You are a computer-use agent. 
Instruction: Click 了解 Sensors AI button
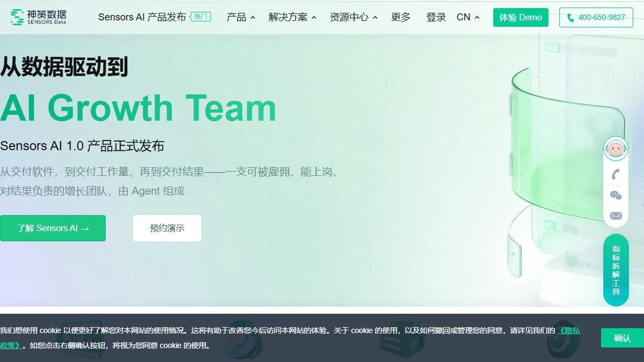click(x=53, y=228)
